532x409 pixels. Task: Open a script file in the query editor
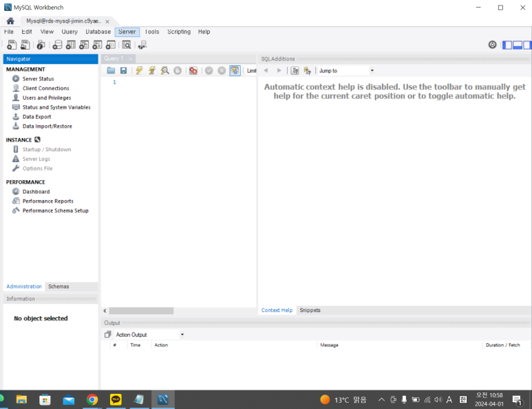pos(111,71)
